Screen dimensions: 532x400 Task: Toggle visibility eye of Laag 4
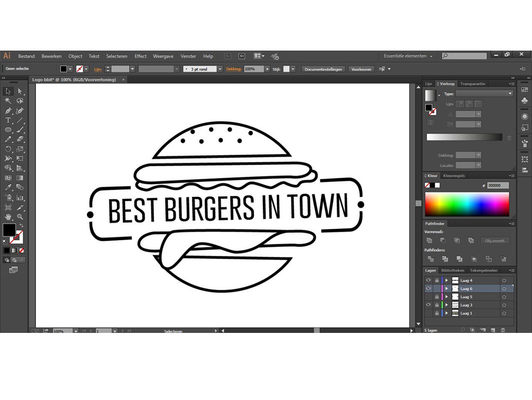[428, 280]
